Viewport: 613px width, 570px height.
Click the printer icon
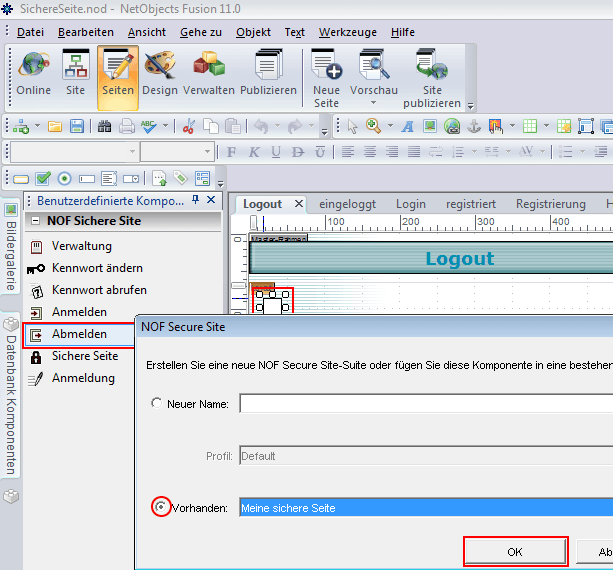click(127, 126)
